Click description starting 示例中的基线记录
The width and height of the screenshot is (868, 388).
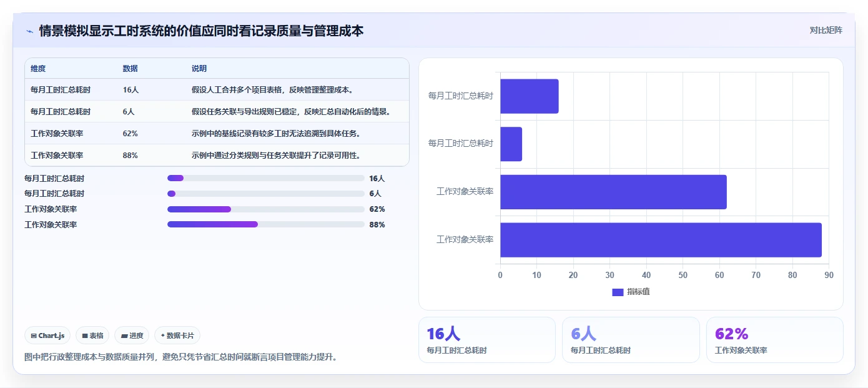point(276,134)
